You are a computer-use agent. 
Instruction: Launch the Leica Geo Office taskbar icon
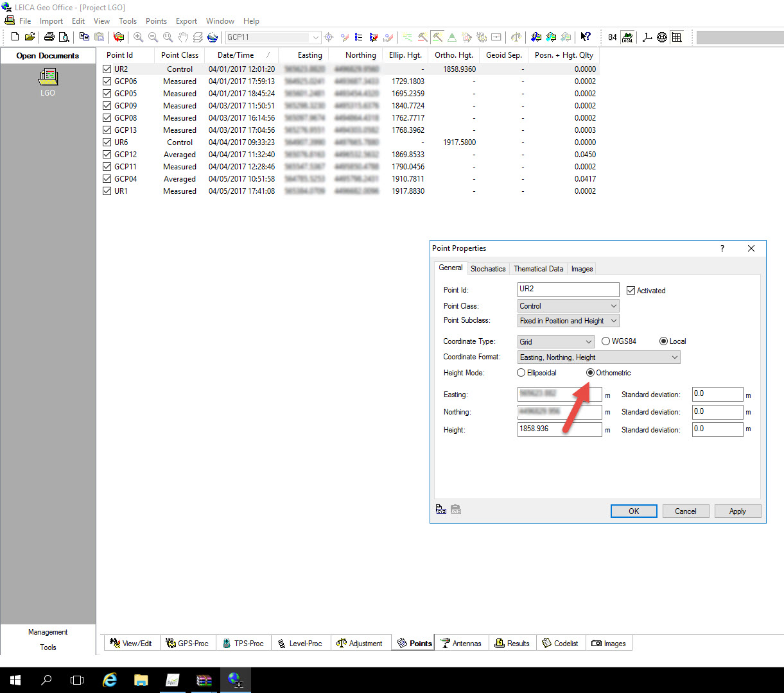235,680
